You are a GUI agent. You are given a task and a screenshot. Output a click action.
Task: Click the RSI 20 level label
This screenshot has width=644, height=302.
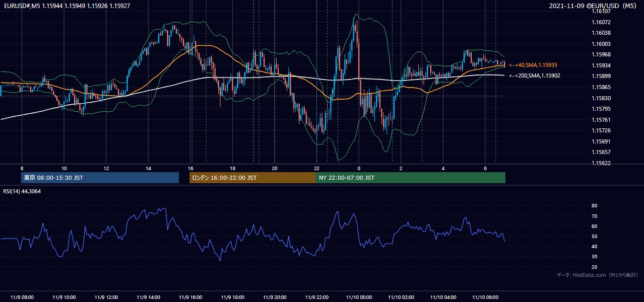(595, 267)
